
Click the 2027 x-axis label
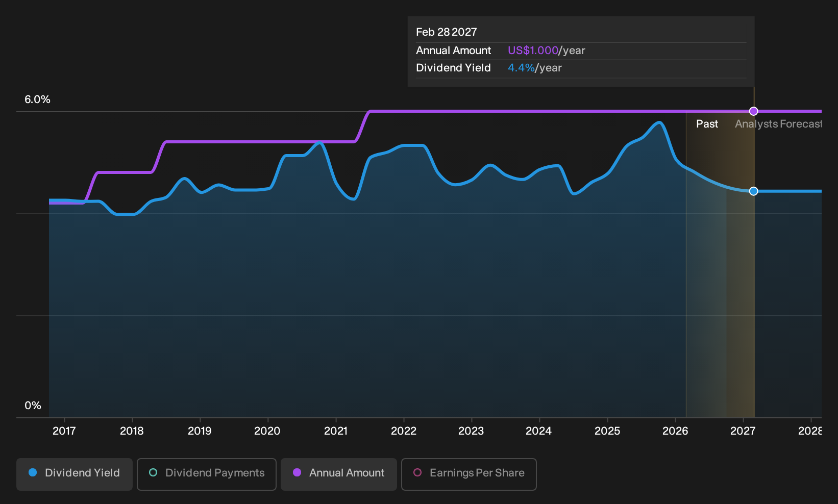[x=743, y=431]
